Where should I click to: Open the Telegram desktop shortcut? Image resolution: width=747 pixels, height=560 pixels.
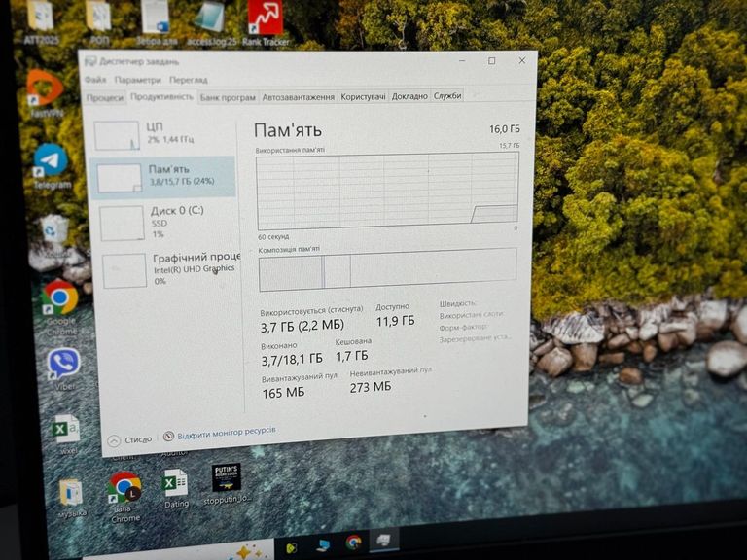(51, 160)
